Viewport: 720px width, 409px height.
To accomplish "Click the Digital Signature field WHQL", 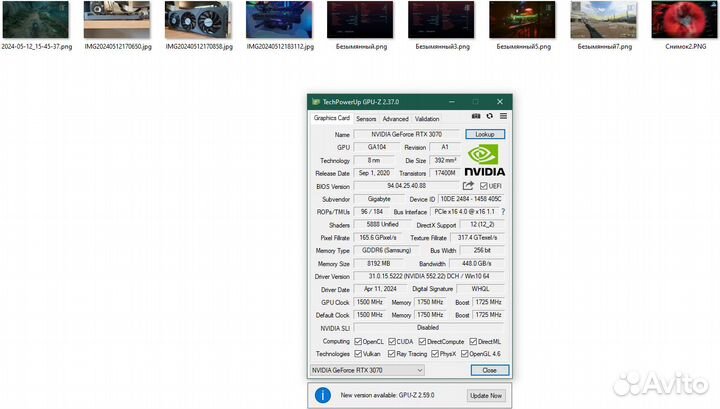I will coord(480,289).
